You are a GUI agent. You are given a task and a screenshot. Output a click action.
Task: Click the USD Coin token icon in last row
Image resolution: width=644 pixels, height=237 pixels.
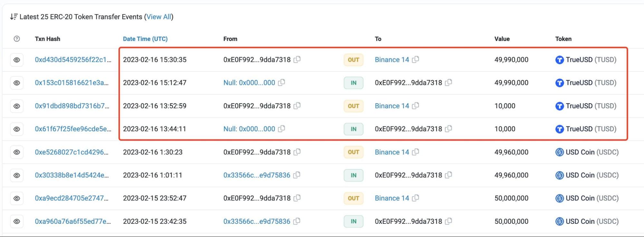pos(560,222)
